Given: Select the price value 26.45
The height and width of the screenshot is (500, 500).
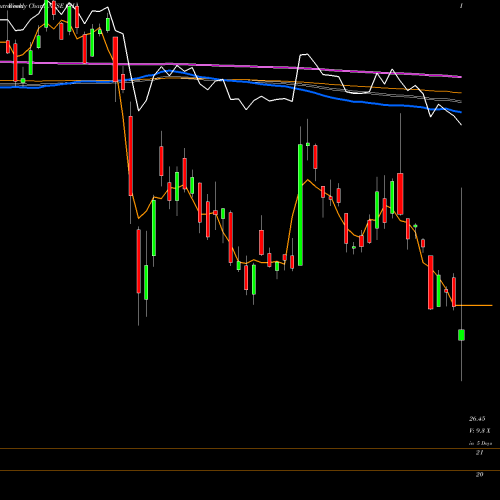Looking at the screenshot, I should 477,419.
